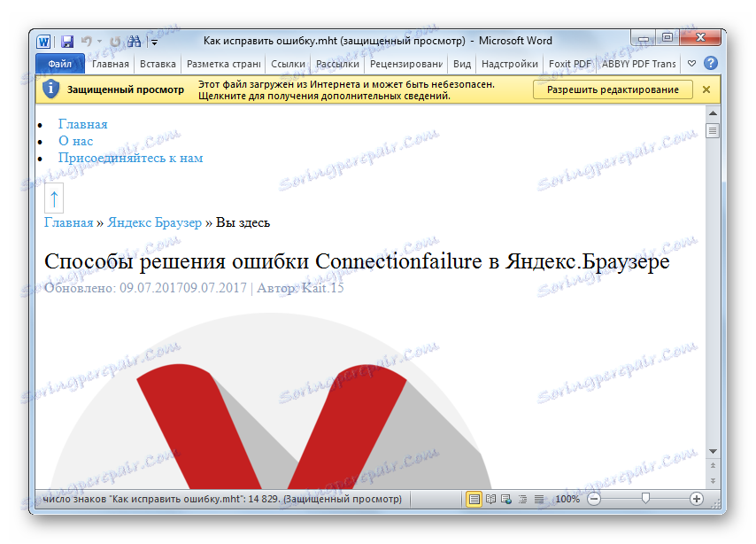Follow the Главная link in the bullet list
The height and width of the screenshot is (544, 756).
click(x=83, y=124)
